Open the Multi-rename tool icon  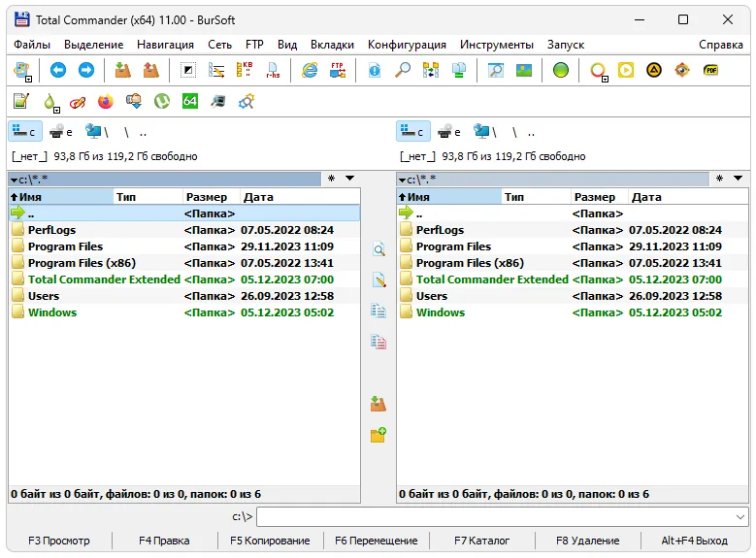pos(216,71)
